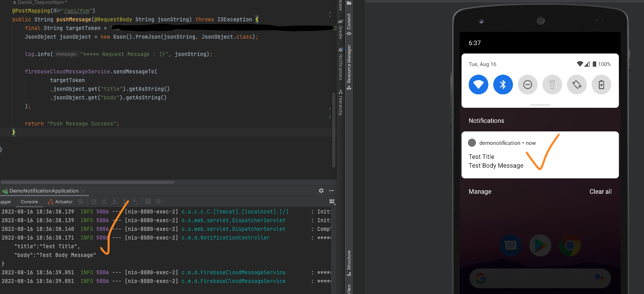Tap Clear all notifications
This screenshot has width=644, height=294.
(600, 191)
